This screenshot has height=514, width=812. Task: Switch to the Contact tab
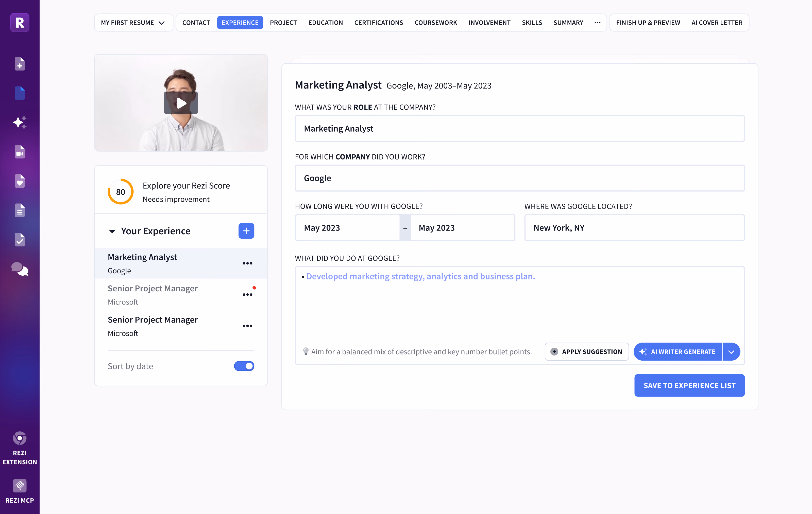click(x=196, y=23)
